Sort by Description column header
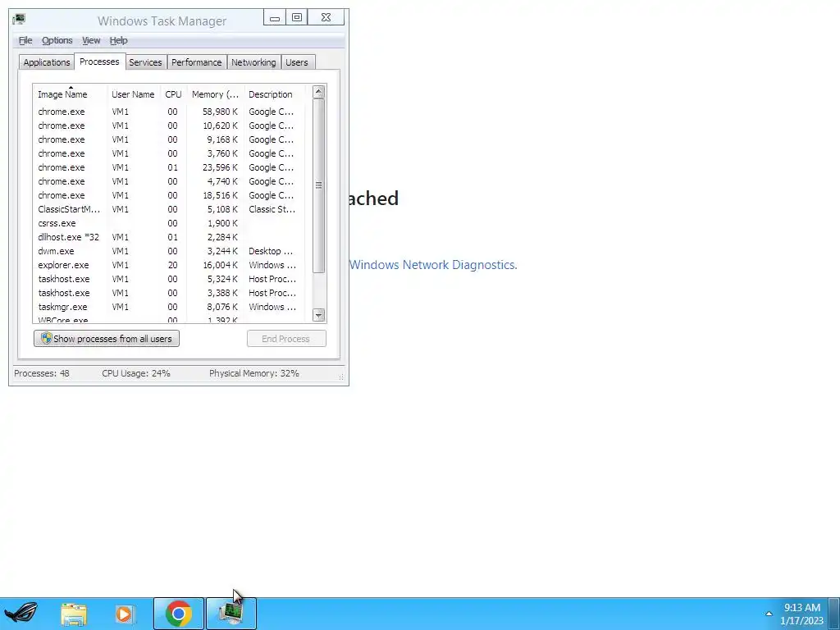The height and width of the screenshot is (630, 840). point(275,94)
